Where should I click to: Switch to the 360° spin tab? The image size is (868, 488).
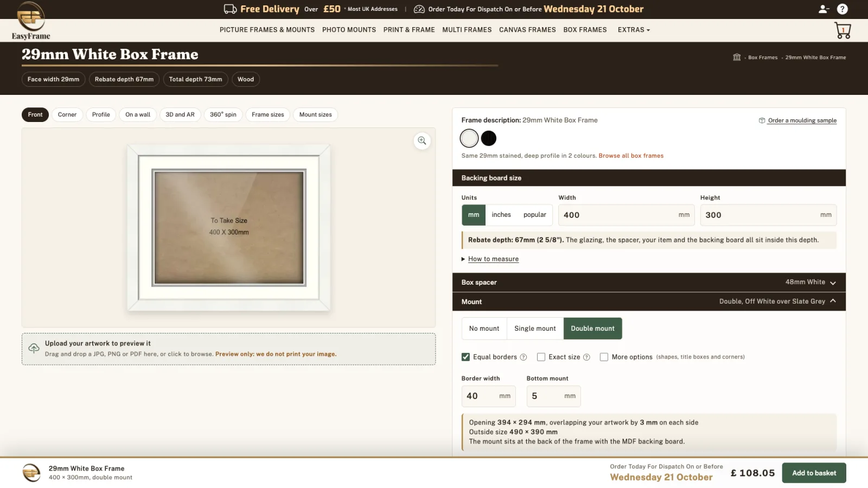pos(223,114)
